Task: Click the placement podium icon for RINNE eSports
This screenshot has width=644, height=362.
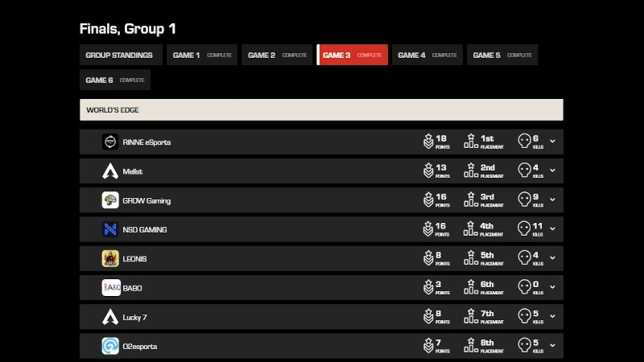Action: [x=471, y=142]
